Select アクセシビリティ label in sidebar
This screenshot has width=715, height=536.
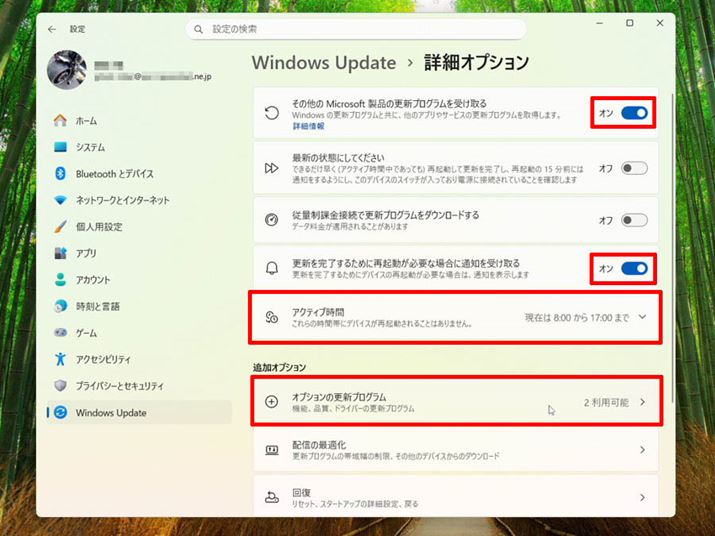click(x=103, y=359)
